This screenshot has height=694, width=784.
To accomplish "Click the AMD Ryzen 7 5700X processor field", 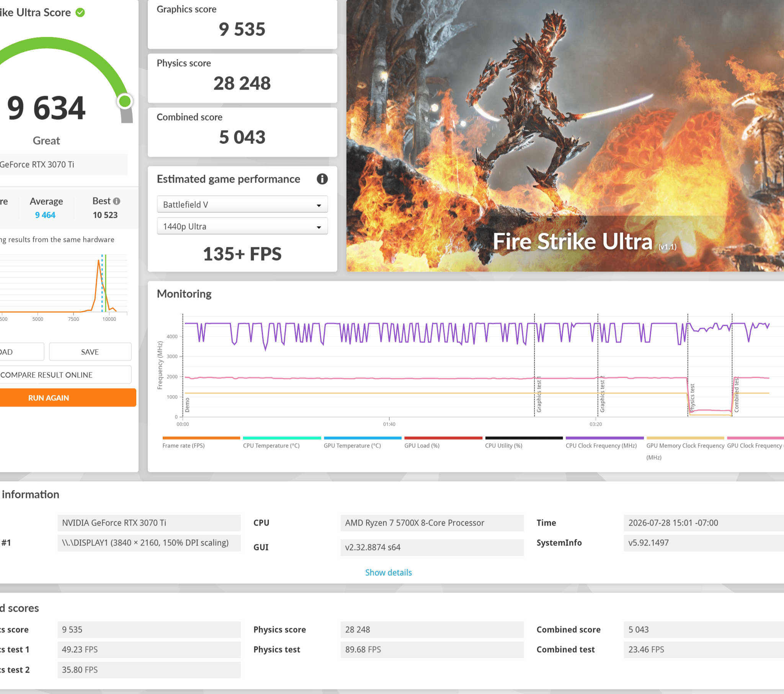I will [x=432, y=523].
